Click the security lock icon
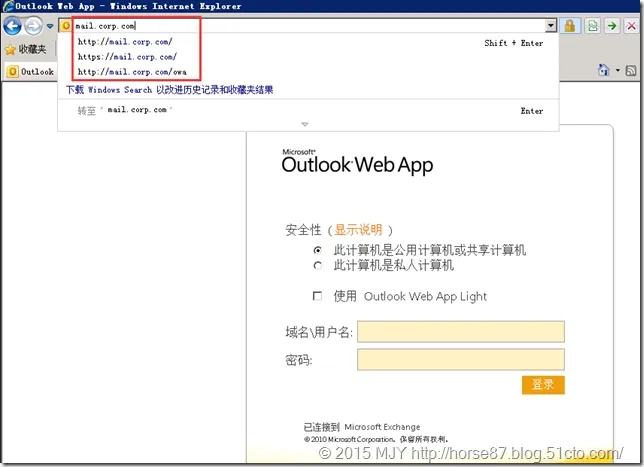 click(x=570, y=26)
